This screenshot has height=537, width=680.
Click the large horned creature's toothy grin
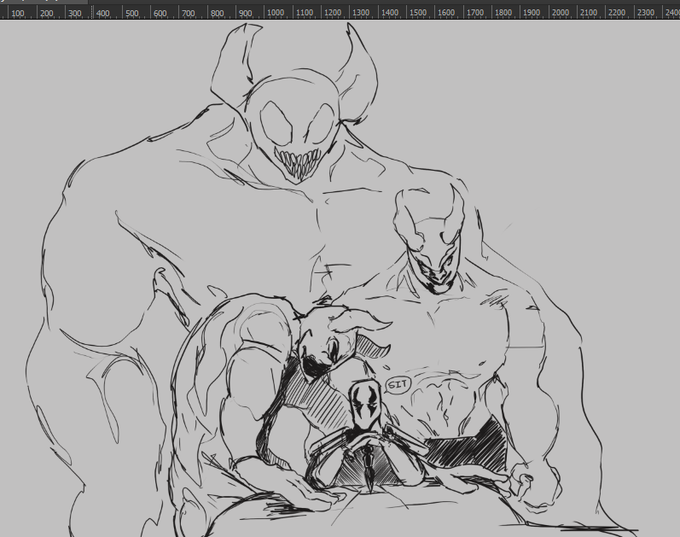pos(298,164)
